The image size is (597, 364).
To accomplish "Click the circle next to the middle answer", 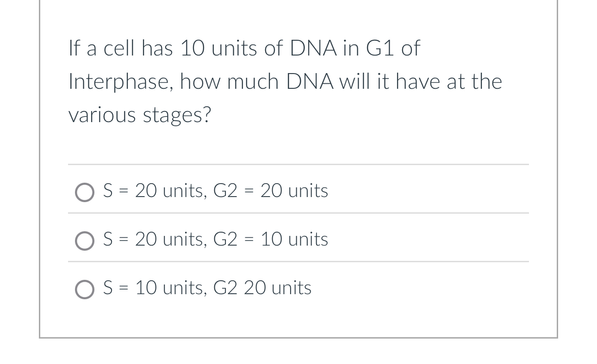I will click(85, 241).
